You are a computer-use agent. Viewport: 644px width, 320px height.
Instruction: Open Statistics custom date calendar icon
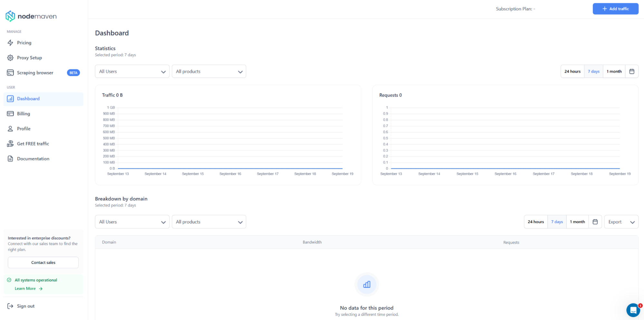[631, 71]
